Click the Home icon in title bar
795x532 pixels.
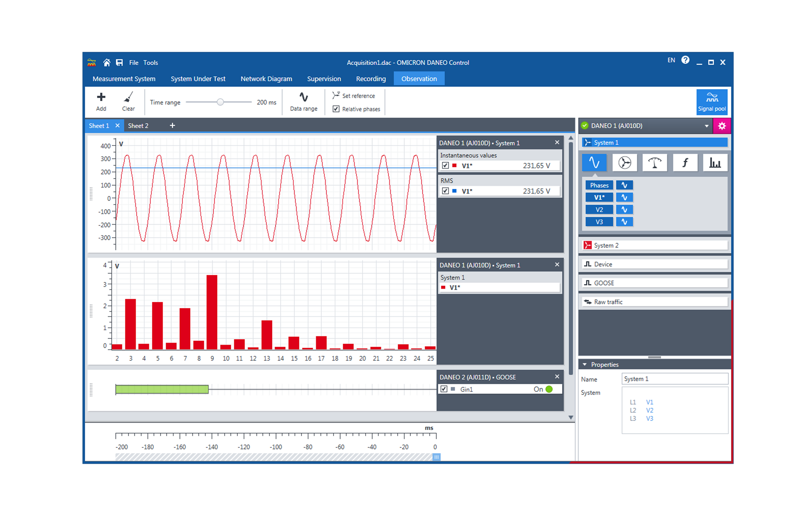click(107, 62)
